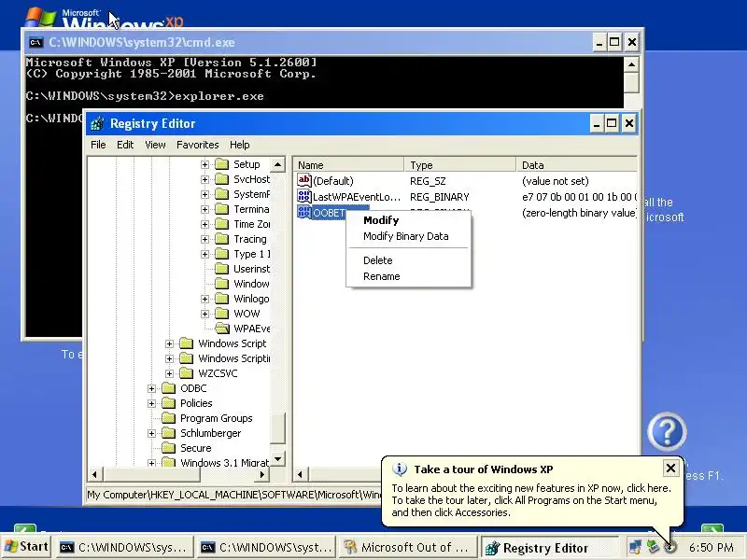This screenshot has height=560, width=747.
Task: Click the cmd.exe title bar icon
Action: click(35, 42)
